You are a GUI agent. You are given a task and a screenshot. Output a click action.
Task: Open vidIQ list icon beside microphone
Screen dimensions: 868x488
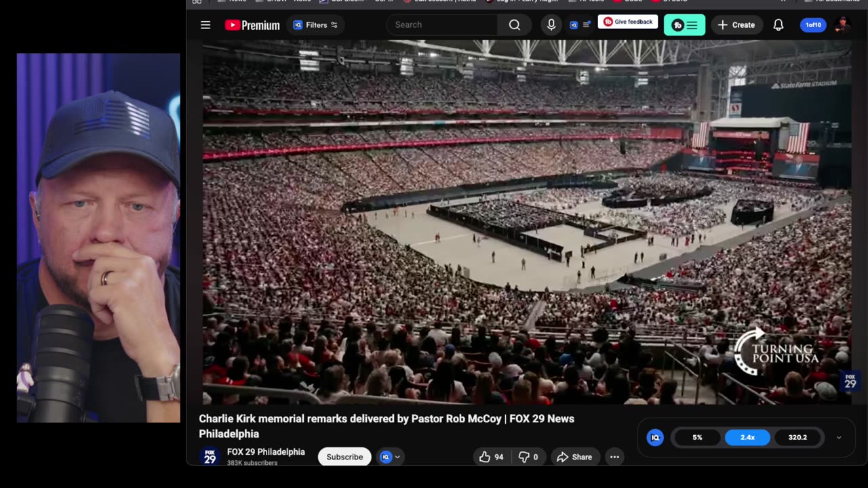coord(580,25)
